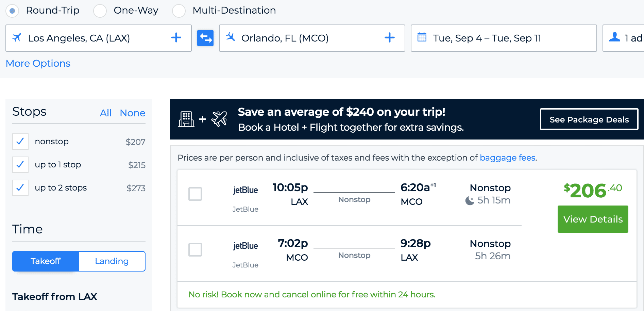Click the green View Details button
644x311 pixels.
(593, 219)
